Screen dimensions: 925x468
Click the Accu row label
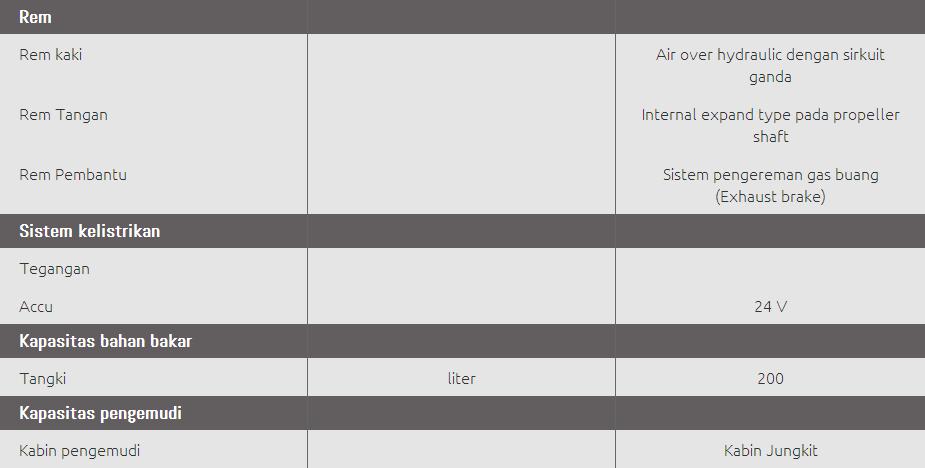tap(36, 307)
